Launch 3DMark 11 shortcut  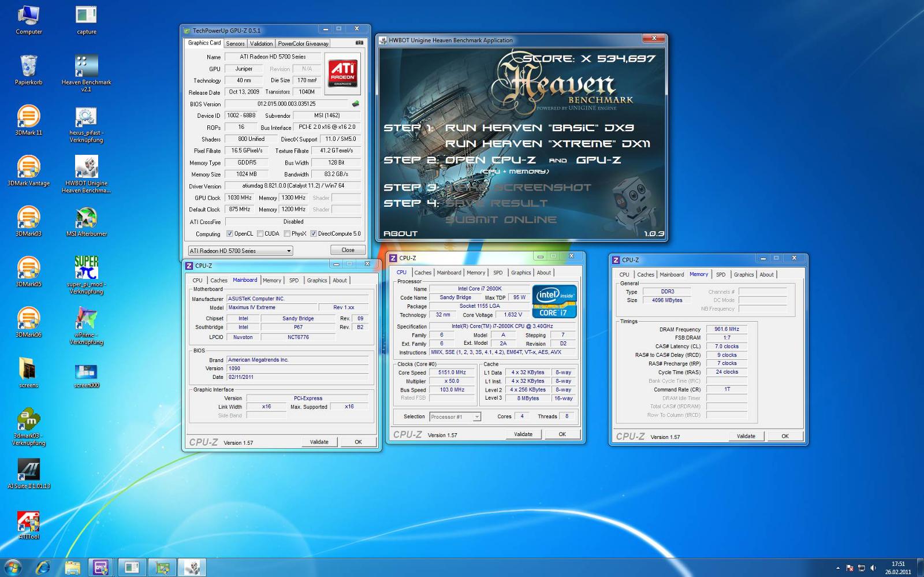click(x=28, y=120)
